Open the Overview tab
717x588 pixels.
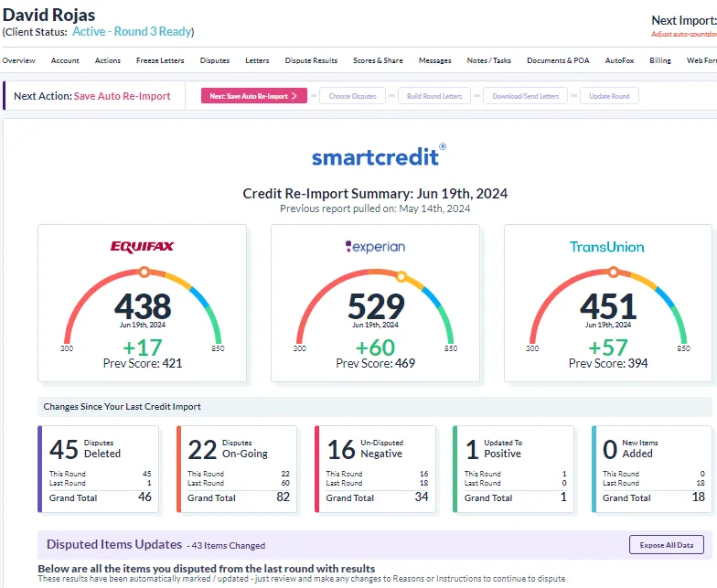click(18, 60)
